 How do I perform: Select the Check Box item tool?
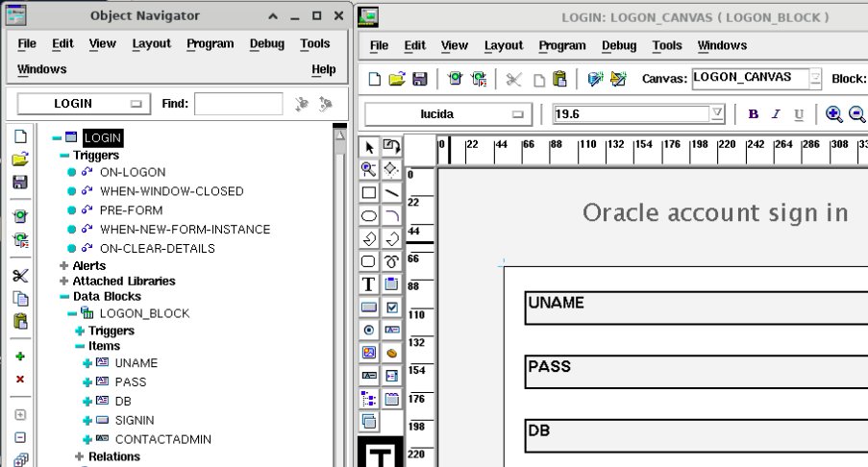click(391, 307)
